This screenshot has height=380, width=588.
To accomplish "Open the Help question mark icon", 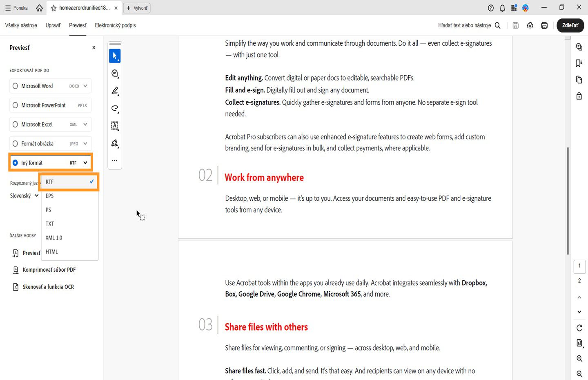I will coord(491,8).
